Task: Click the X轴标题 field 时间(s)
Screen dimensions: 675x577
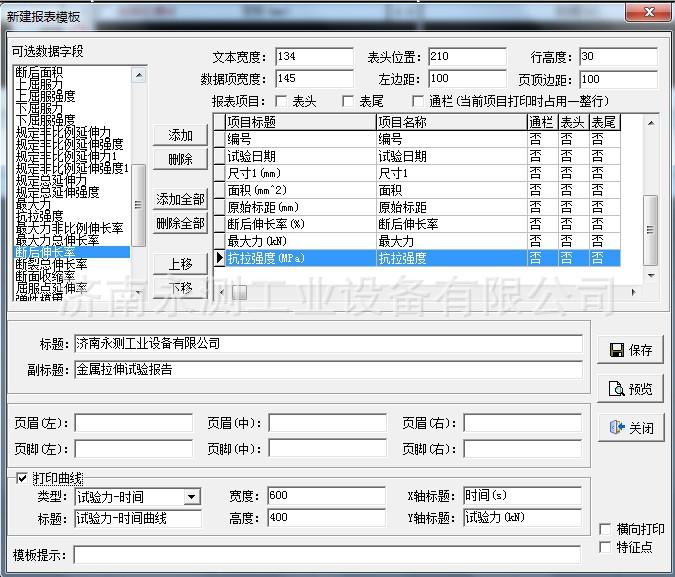Action: click(523, 496)
